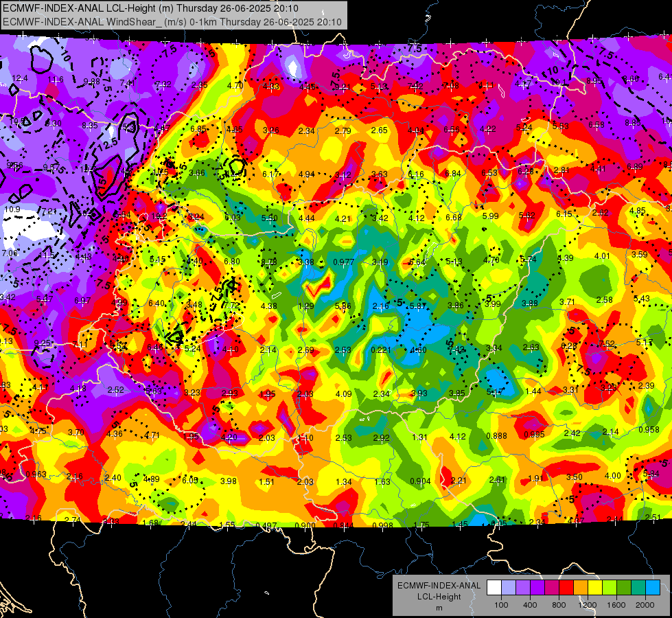
Task: Click the grid value 3.26
Action: [271, 130]
